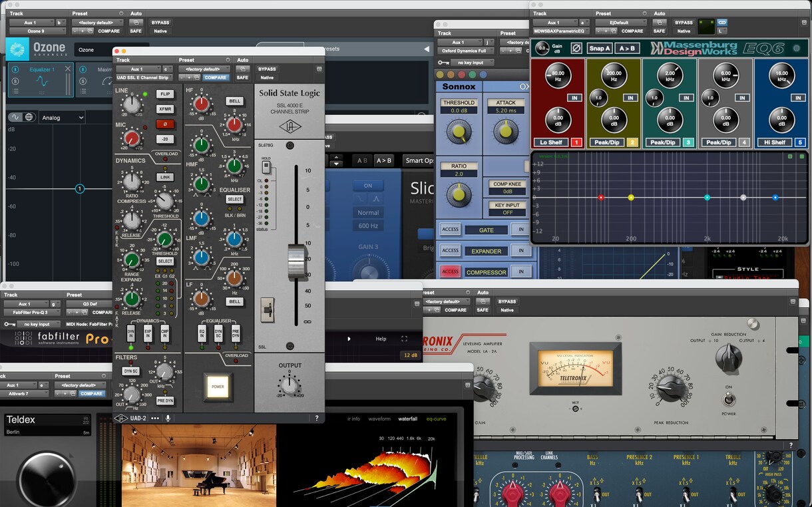The image size is (812, 507).
Task: Switch to the waveform tab in Altiverb
Action: tap(379, 419)
